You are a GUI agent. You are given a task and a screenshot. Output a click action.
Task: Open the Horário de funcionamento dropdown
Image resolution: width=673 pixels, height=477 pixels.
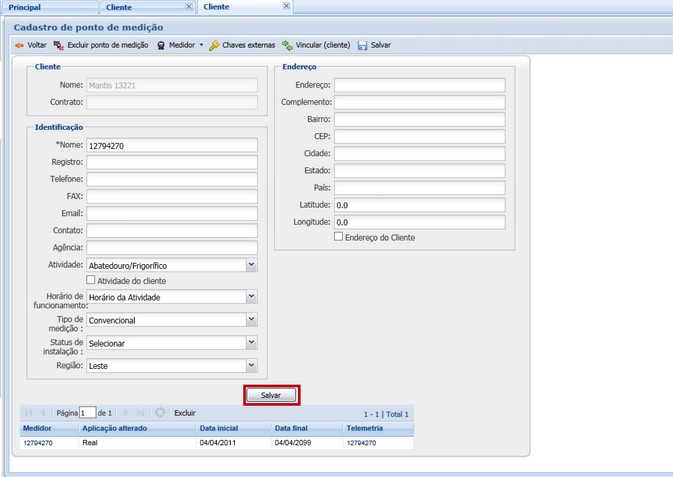[x=251, y=297]
